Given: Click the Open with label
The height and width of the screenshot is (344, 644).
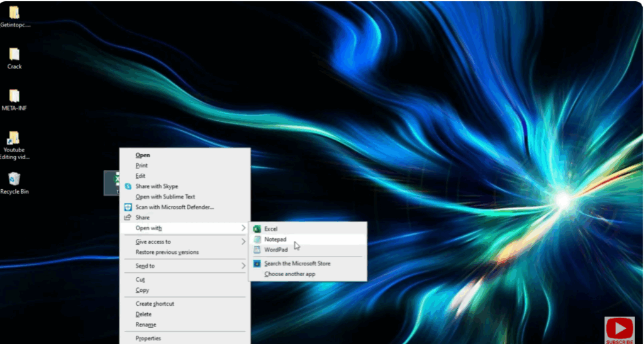Looking at the screenshot, I should tap(148, 228).
